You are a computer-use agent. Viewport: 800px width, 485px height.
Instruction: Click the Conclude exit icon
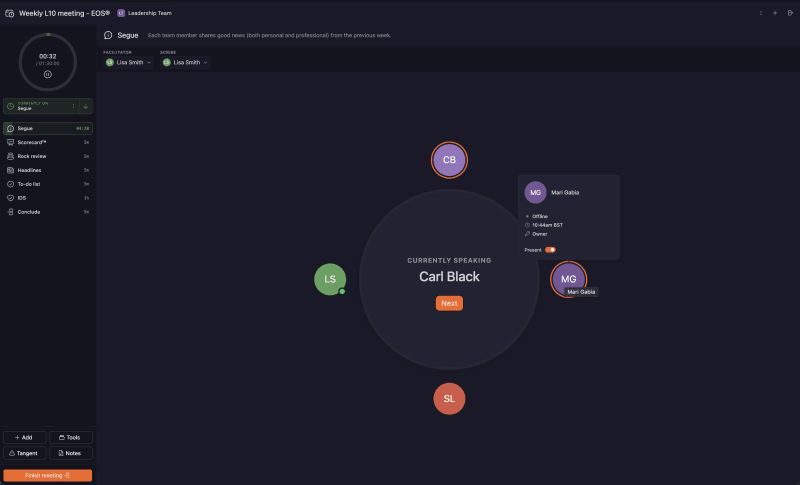click(10, 212)
